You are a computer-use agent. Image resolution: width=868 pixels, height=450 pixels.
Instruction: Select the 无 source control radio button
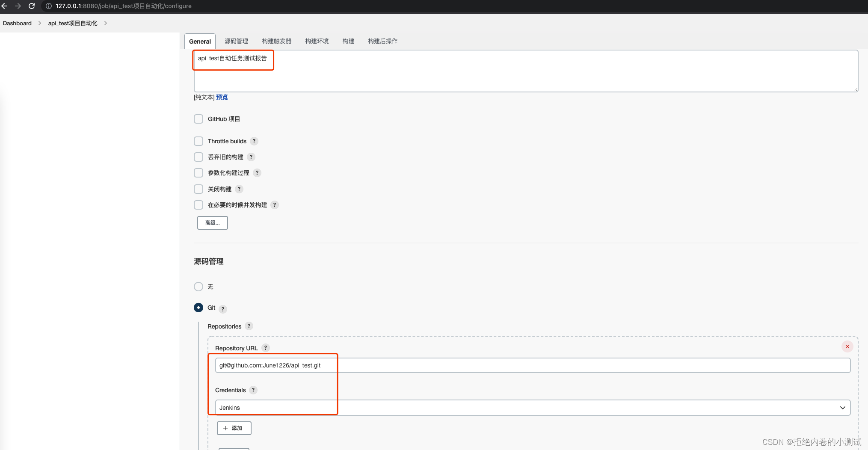[x=198, y=287]
